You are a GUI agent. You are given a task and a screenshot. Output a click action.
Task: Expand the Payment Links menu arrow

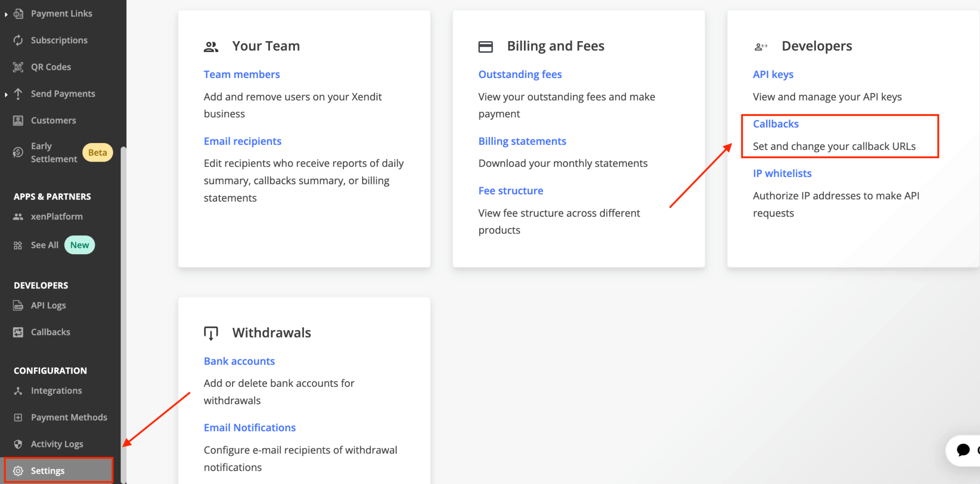tap(6, 14)
